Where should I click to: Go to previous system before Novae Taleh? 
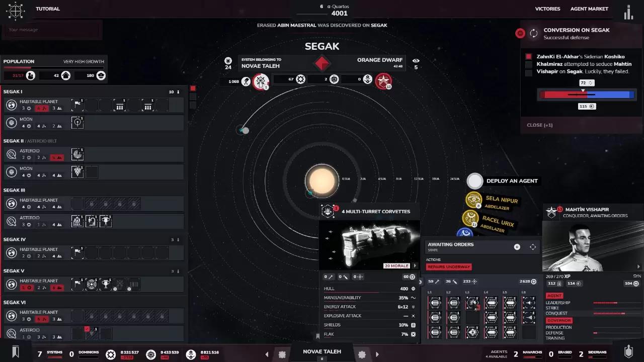tap(267, 354)
